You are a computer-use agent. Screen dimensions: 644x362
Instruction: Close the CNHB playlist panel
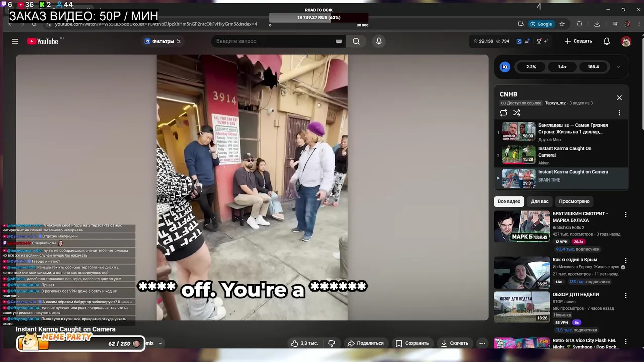click(x=619, y=98)
